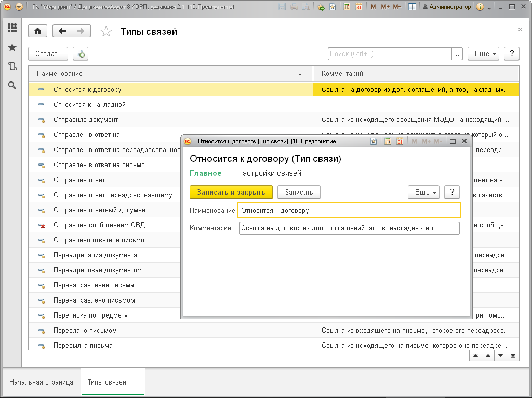Expand the Еще dropdown in dialog
The height and width of the screenshot is (398, 532).
coord(424,192)
